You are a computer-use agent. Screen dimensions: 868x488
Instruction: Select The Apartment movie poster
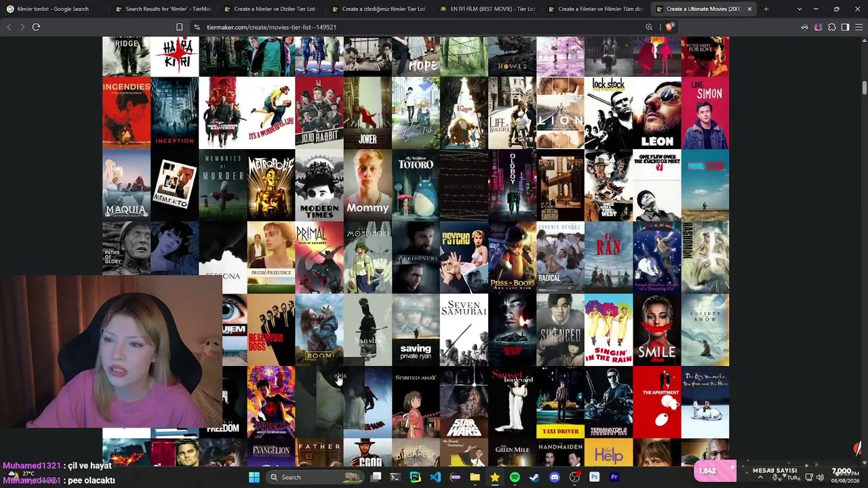coord(656,403)
